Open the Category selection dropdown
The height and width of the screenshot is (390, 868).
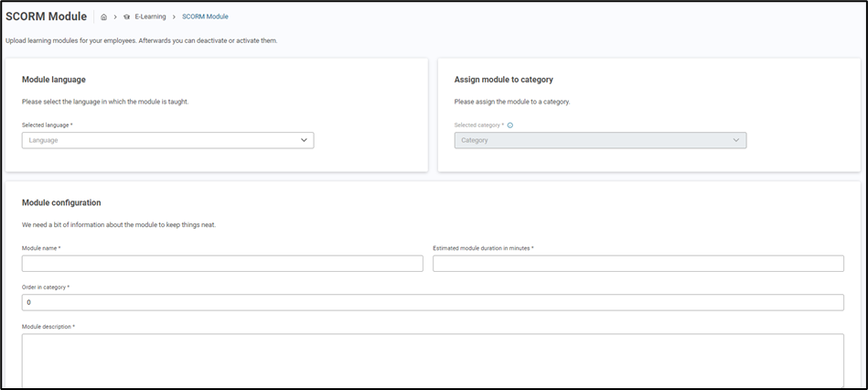[600, 140]
